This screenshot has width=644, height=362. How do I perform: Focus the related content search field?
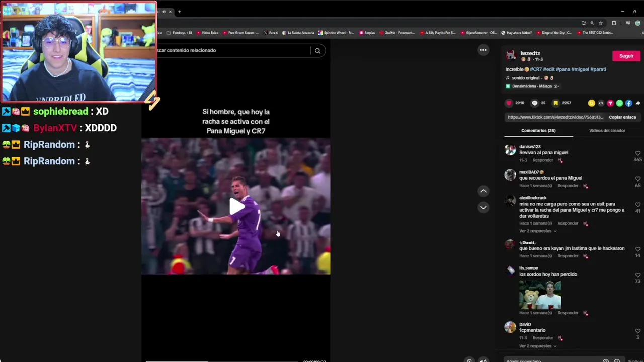point(232,50)
